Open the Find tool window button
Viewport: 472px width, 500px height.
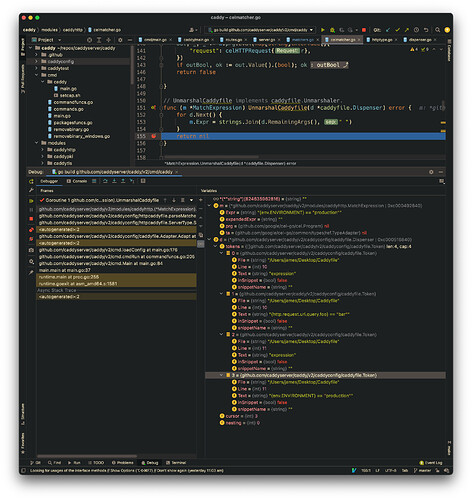54,463
